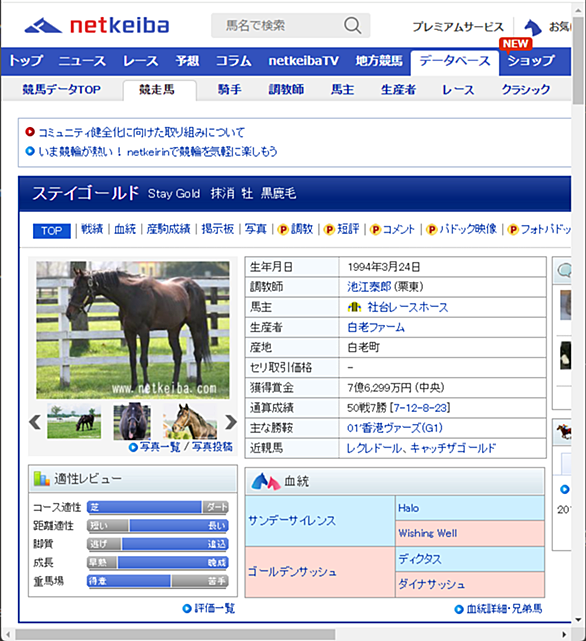Click the P icon beside 短評
Viewport: 586px width, 641px height.
[329, 230]
